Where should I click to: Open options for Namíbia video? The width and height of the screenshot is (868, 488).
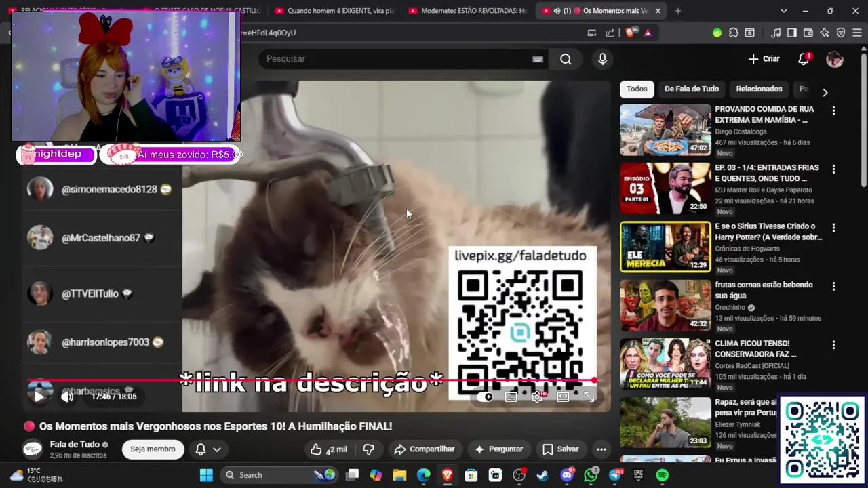(x=833, y=110)
